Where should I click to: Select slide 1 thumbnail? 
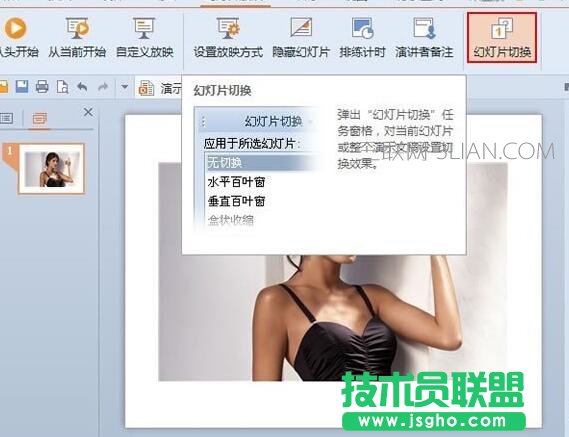[x=51, y=169]
